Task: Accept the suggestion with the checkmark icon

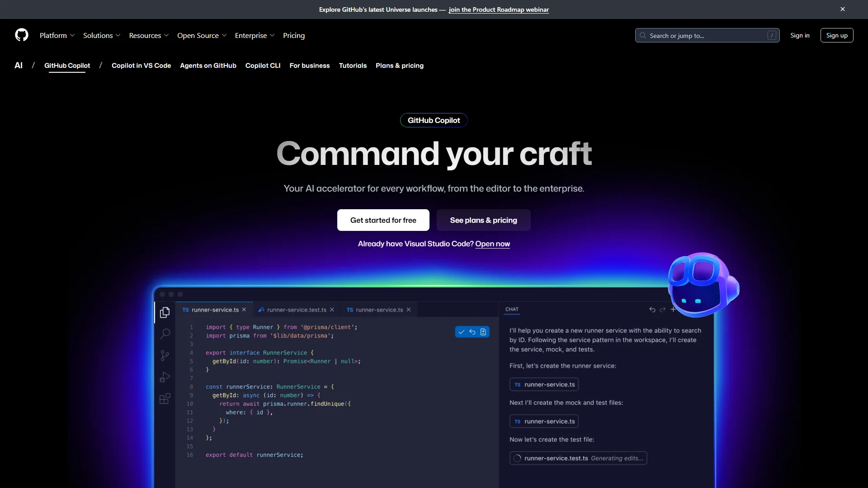Action: [x=461, y=332]
